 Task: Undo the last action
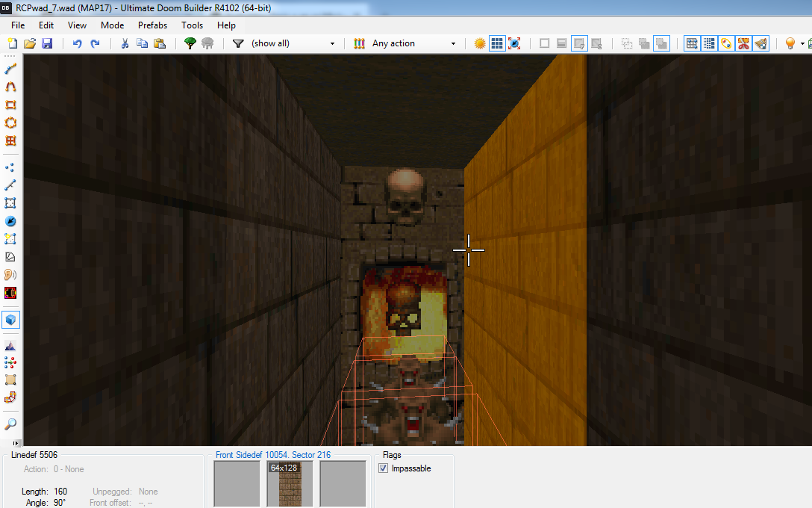(x=77, y=43)
